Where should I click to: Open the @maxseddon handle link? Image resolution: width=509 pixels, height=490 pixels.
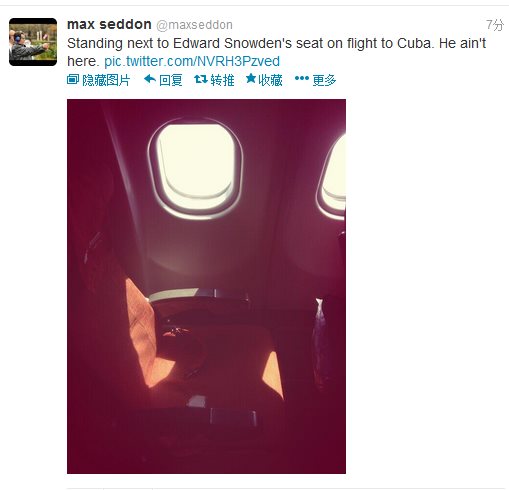point(194,25)
